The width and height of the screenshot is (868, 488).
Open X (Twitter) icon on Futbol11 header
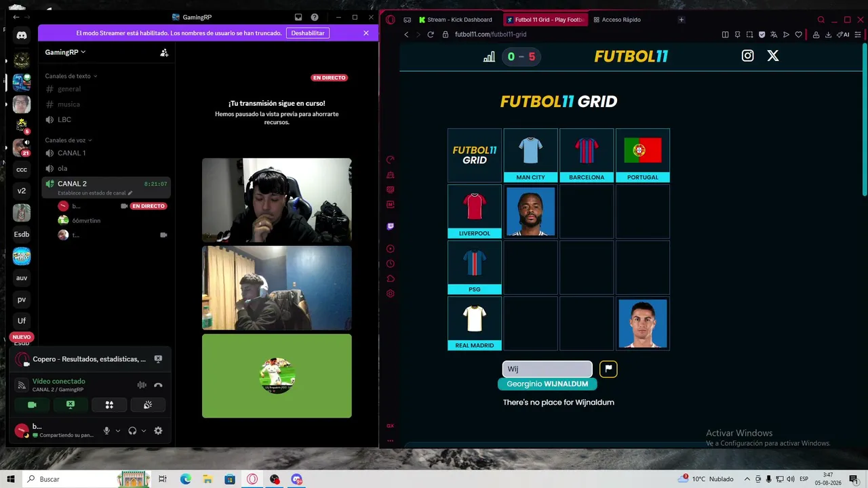tap(773, 56)
